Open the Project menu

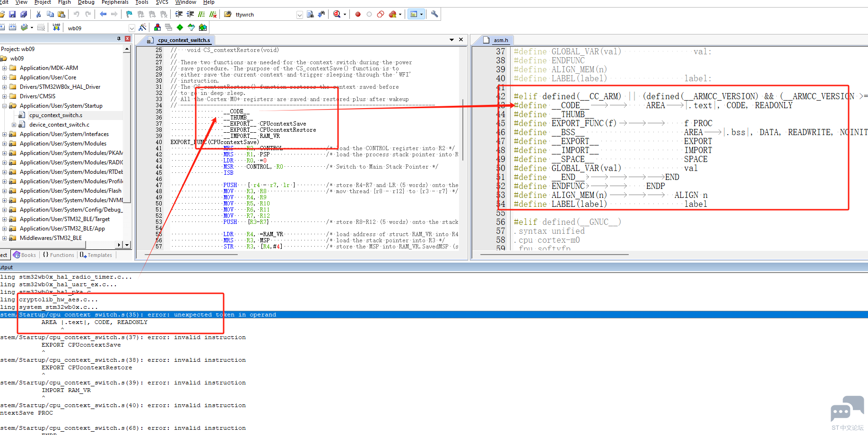tap(43, 2)
